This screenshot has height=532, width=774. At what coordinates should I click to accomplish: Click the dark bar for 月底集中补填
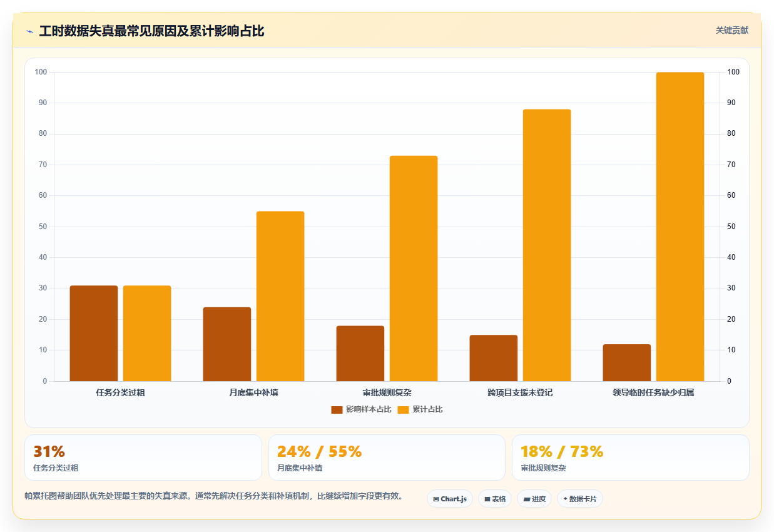tap(227, 344)
